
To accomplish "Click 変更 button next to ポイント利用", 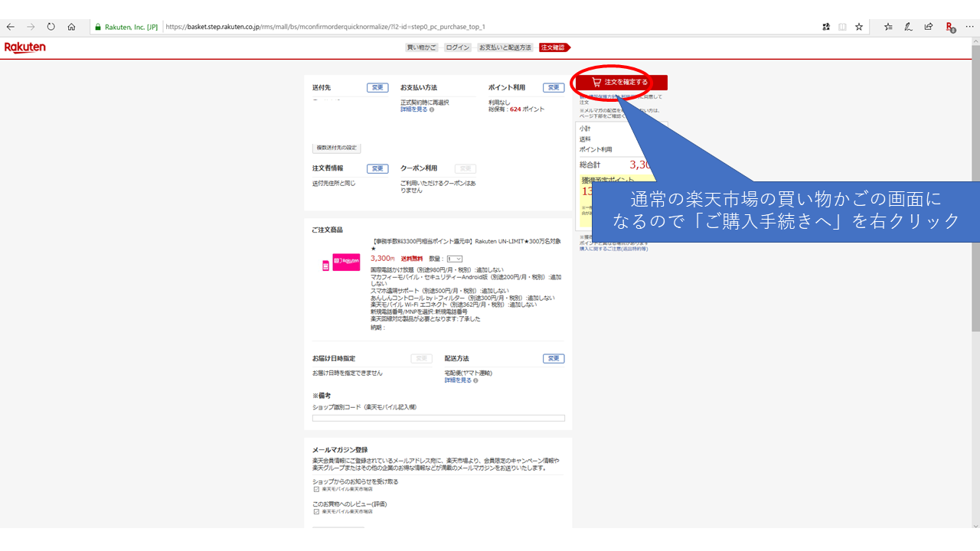I will point(554,88).
